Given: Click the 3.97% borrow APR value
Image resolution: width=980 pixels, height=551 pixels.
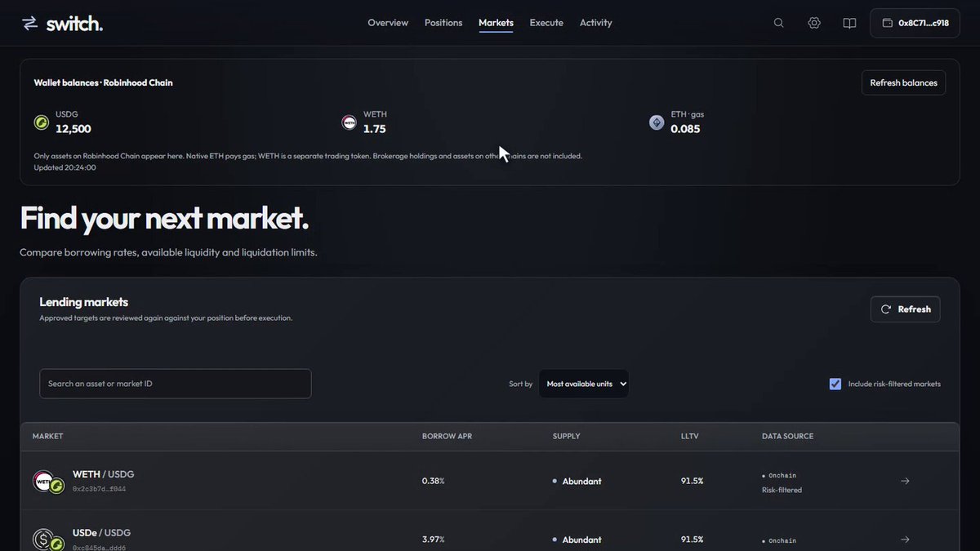Looking at the screenshot, I should (433, 540).
